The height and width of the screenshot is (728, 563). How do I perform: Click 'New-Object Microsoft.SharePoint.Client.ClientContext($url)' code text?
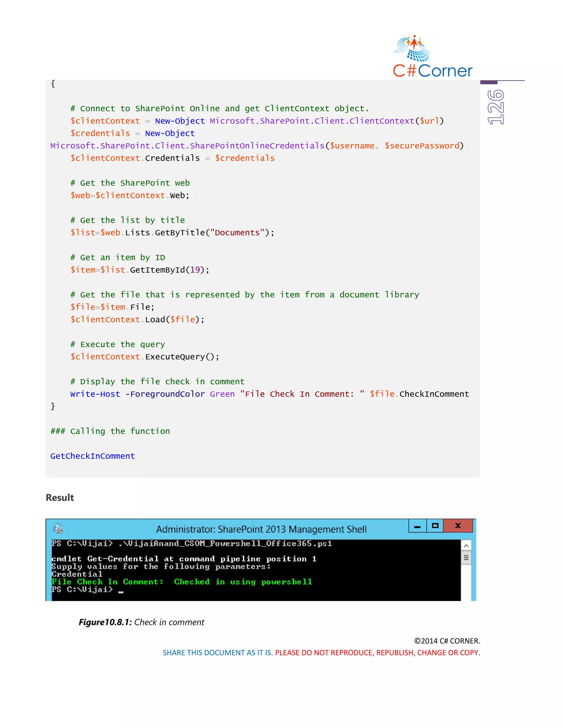pyautogui.click(x=300, y=121)
